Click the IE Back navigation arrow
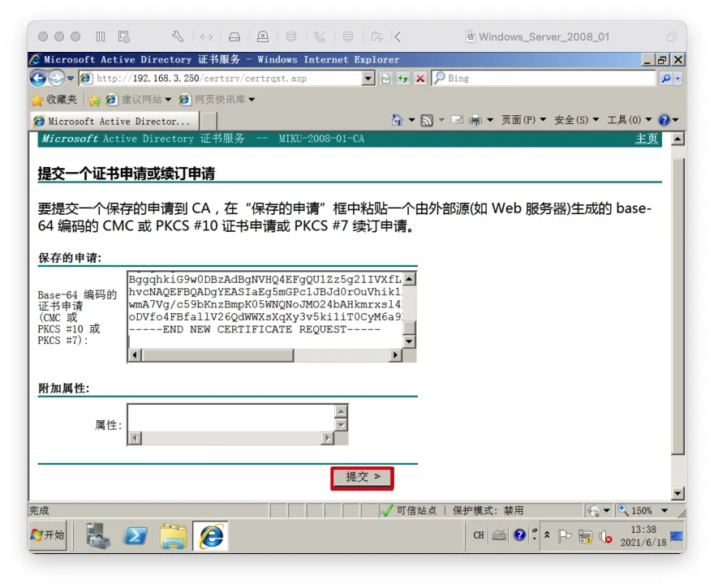714x588 pixels. tap(38, 79)
